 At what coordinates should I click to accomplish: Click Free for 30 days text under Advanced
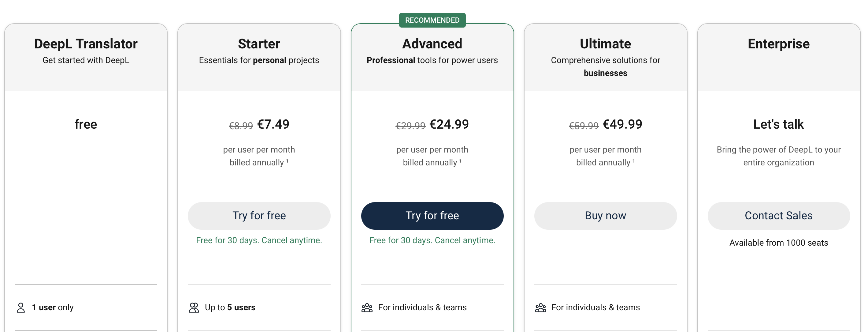point(432,240)
